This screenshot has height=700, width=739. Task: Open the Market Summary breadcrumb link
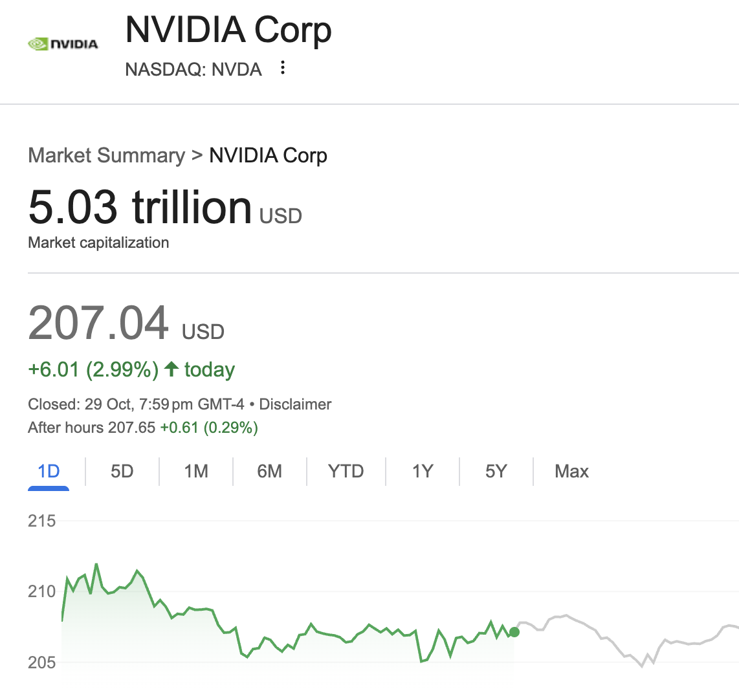pyautogui.click(x=107, y=156)
